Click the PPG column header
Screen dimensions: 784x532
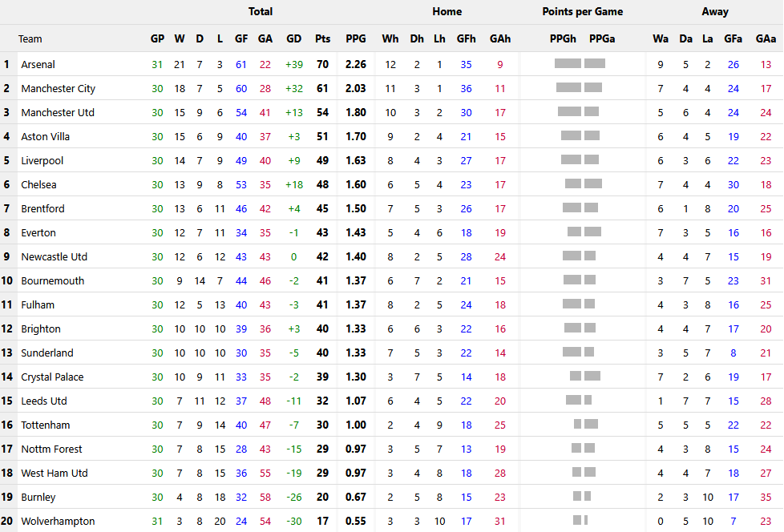coord(356,38)
